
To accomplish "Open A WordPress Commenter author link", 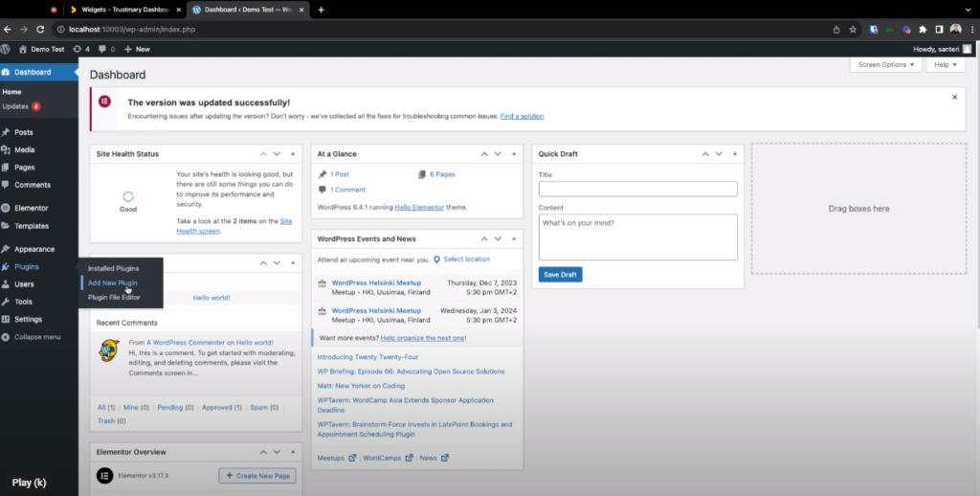I will [186, 343].
